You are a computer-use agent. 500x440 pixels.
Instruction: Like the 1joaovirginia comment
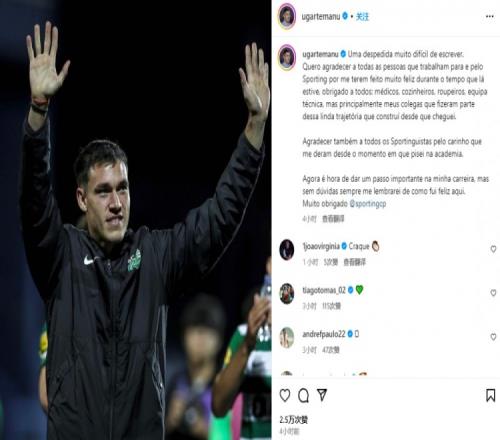coord(493,249)
